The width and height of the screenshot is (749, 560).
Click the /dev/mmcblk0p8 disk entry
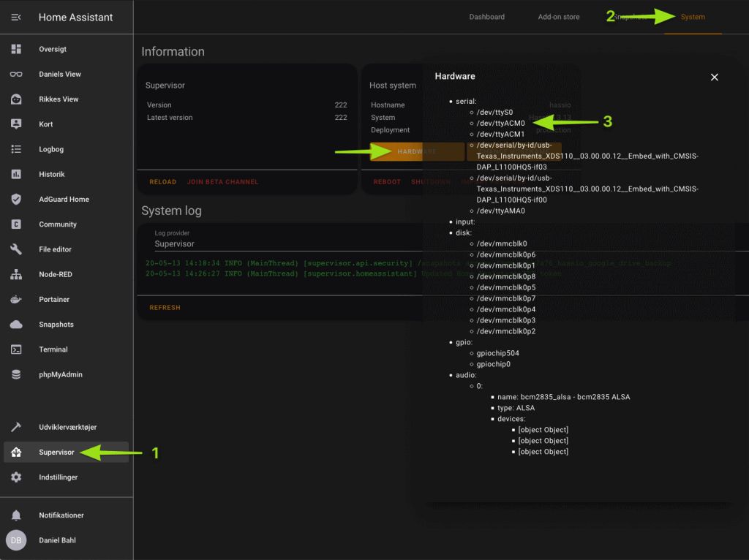click(506, 277)
